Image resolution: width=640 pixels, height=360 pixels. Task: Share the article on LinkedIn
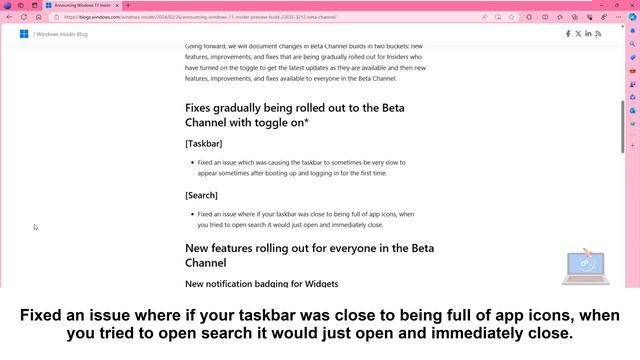coord(588,33)
